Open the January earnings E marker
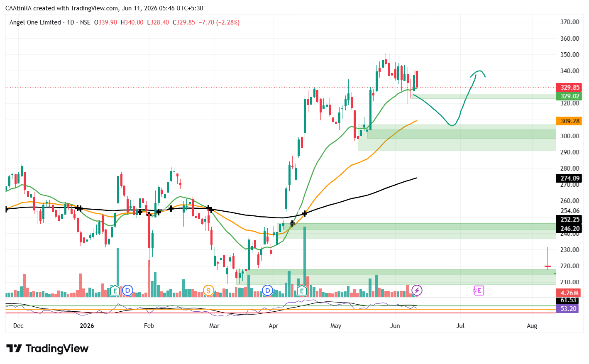The height and width of the screenshot is (364, 589). click(x=115, y=291)
